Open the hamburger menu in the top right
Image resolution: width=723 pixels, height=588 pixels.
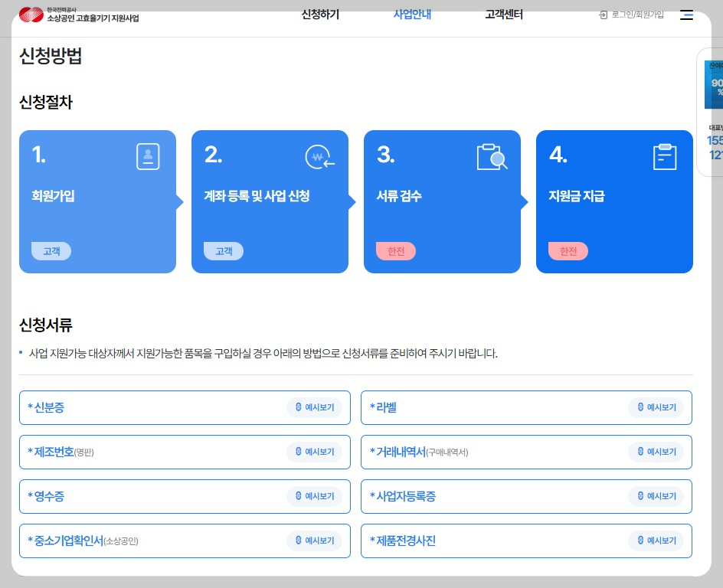click(x=686, y=15)
